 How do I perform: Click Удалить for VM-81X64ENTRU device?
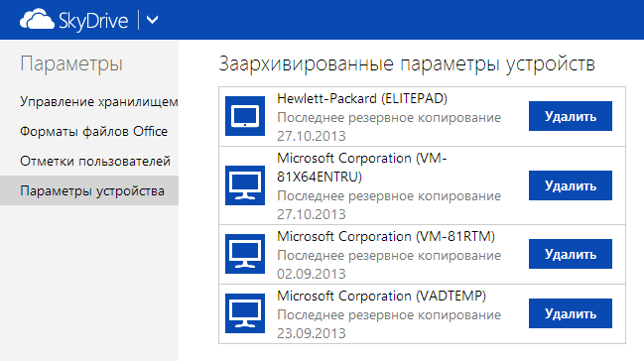570,185
